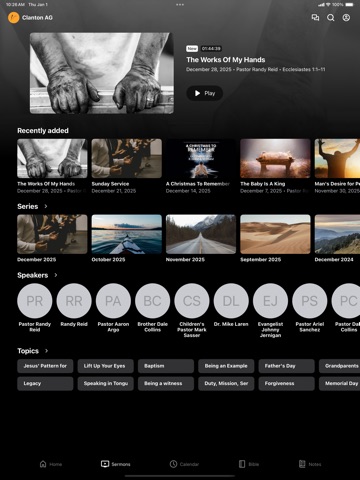Select Dr. Mike Laren avatar
Viewport: 360px width, 480px height.
(231, 301)
